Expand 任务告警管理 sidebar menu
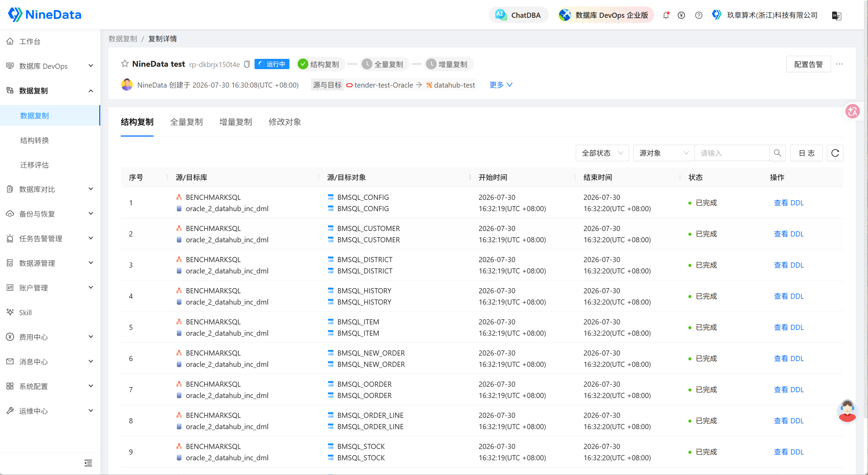The image size is (868, 475). [50, 239]
